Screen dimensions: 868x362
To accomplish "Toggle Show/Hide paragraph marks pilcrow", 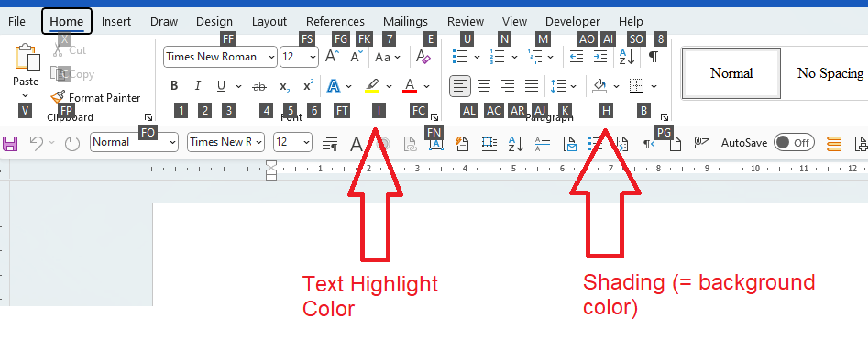I will click(x=654, y=57).
